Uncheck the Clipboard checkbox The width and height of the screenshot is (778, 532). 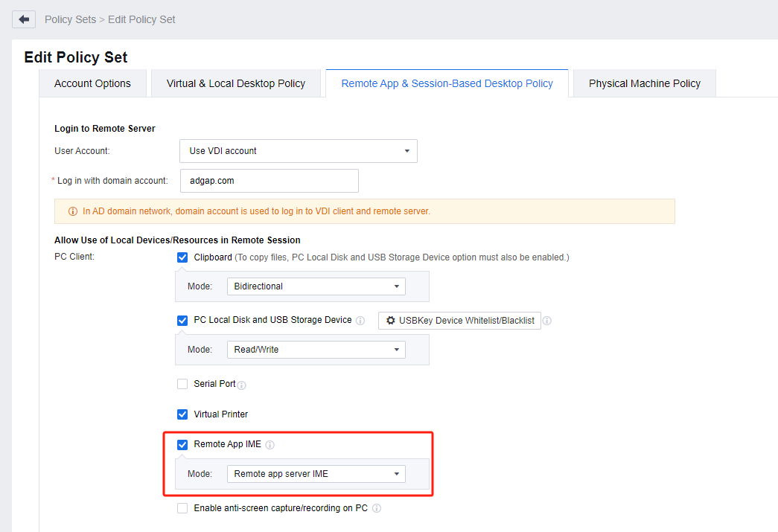[182, 257]
